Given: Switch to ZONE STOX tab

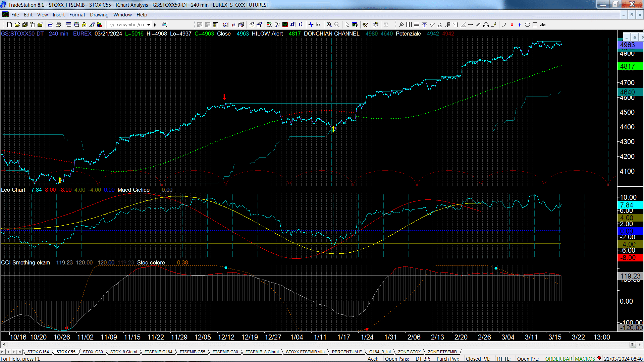Looking at the screenshot, I should point(409,352).
